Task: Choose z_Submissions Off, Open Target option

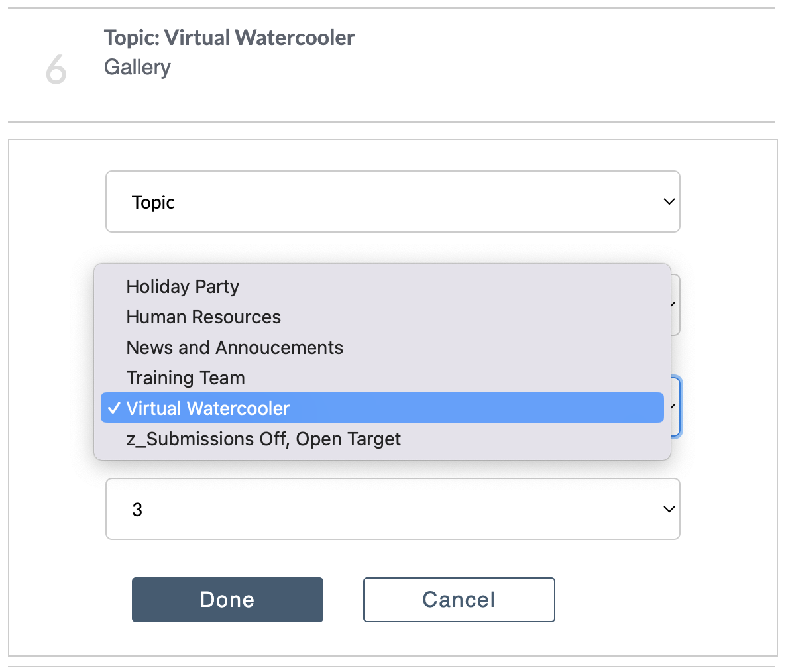Action: [382, 439]
